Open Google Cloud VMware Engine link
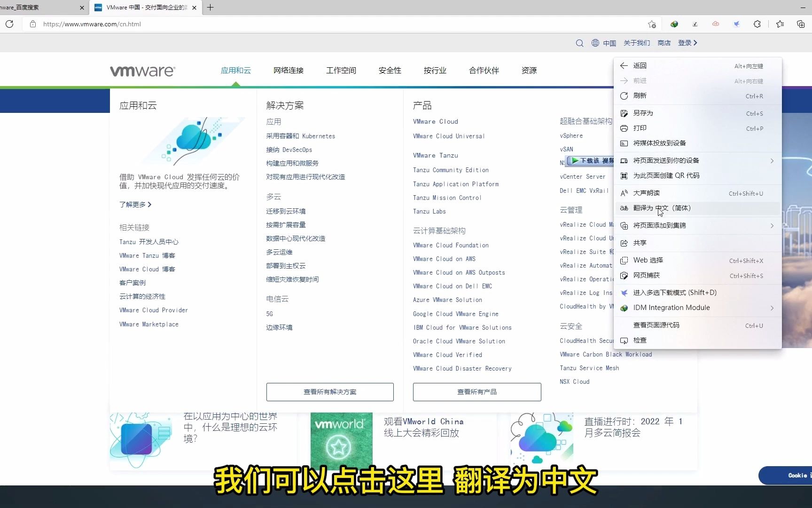This screenshot has height=508, width=812. pyautogui.click(x=456, y=314)
